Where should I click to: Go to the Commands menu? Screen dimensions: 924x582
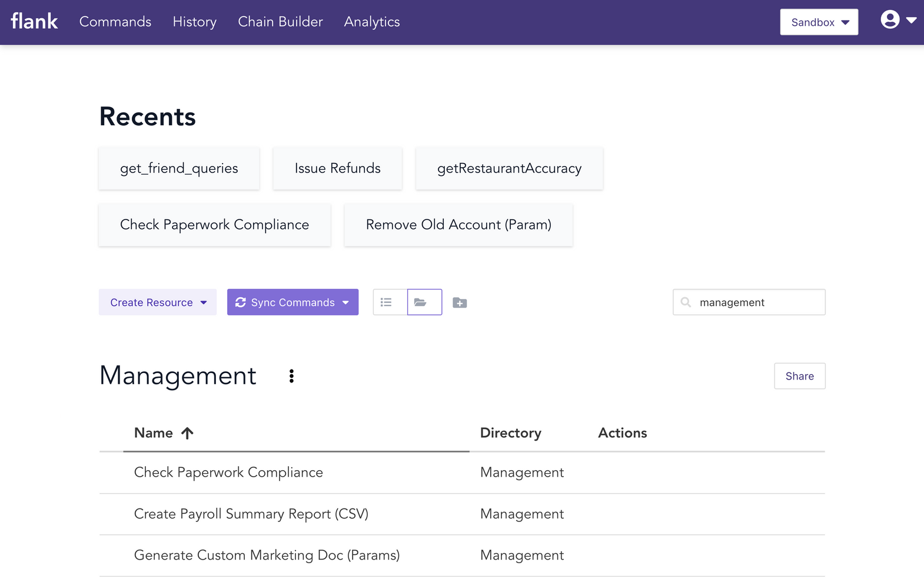115,22
